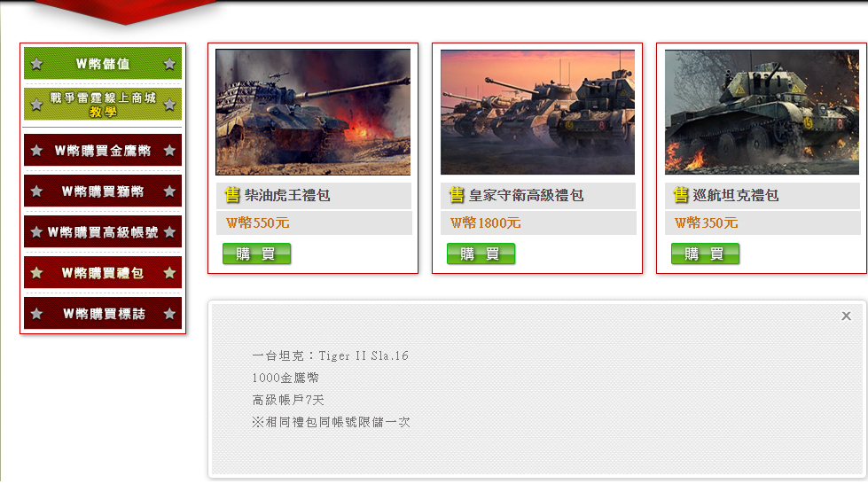Open the 皇家守衛高級禮包 tank image

(537, 112)
